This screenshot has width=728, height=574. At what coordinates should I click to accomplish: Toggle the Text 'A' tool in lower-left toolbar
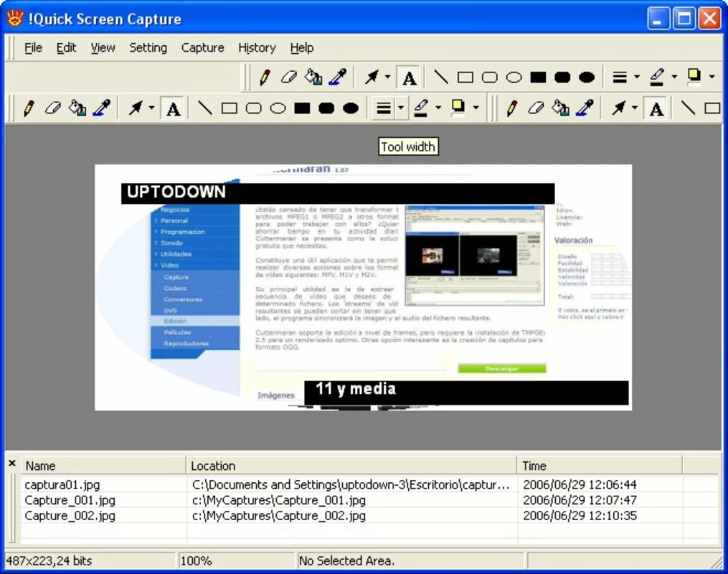[x=173, y=108]
